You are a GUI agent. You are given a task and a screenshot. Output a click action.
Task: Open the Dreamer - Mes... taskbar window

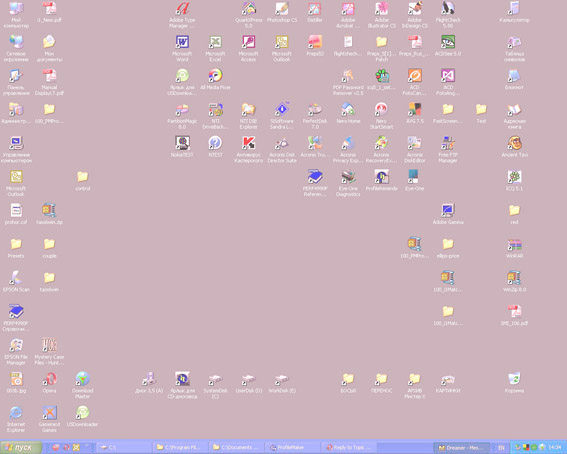click(x=462, y=447)
